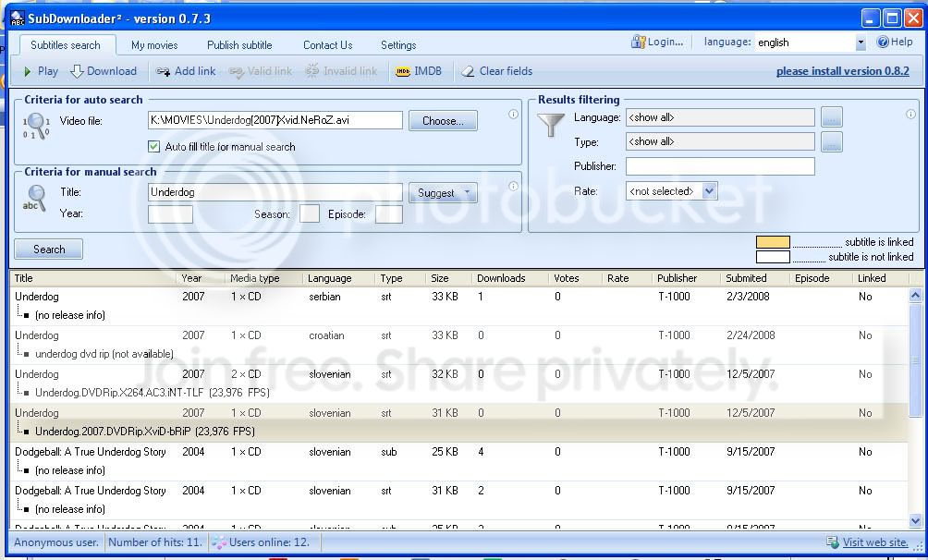Click the Season input field
Viewport: 928px width, 560px height.
(310, 214)
